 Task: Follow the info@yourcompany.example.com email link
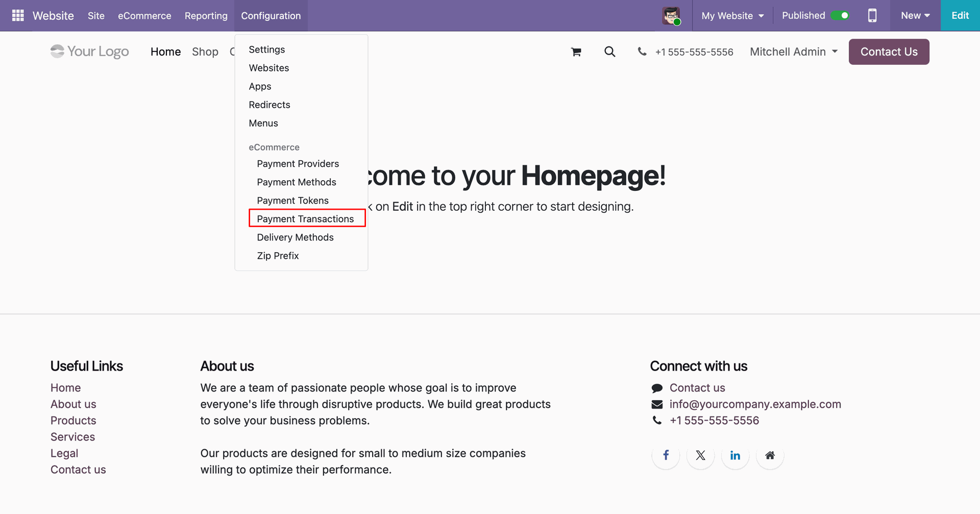coord(755,404)
